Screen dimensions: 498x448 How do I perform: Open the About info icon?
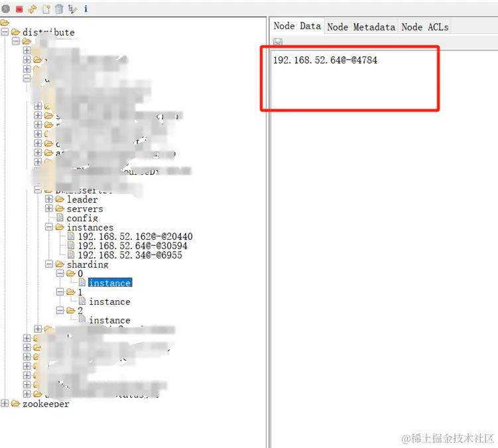tap(86, 9)
